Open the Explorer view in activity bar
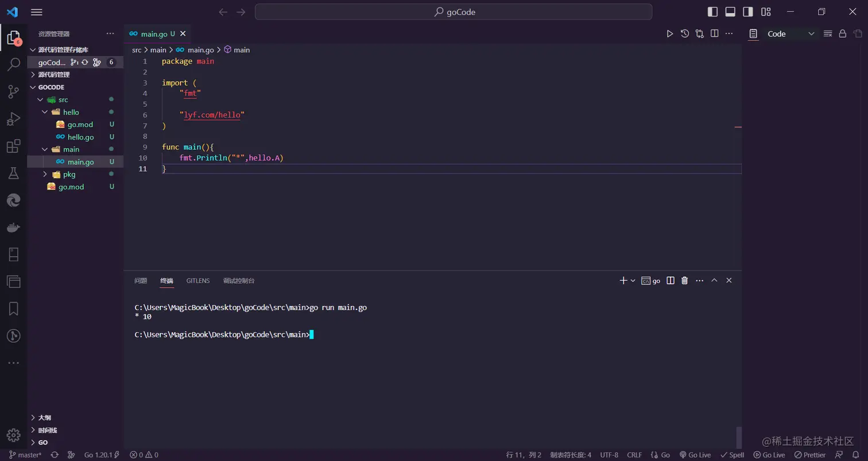Screen dimensions: 868x461 coord(13,37)
